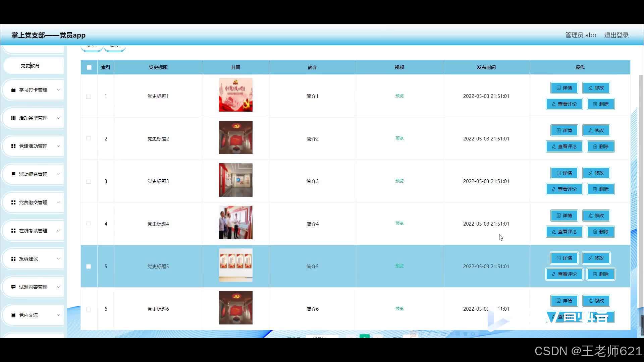Click briefcase icon beside 学习打卡管理
Screen dimensions: 644x362
13,90
